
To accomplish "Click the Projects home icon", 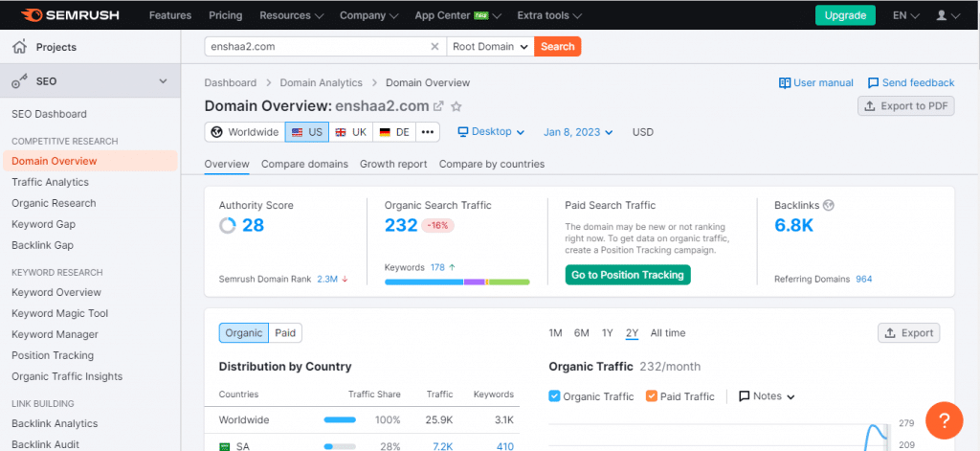I will tap(20, 47).
